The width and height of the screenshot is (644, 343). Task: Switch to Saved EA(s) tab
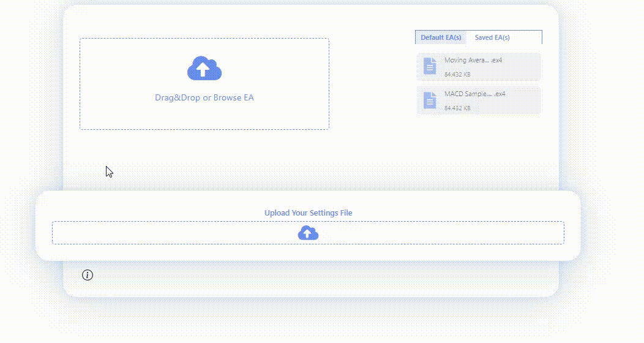(492, 37)
